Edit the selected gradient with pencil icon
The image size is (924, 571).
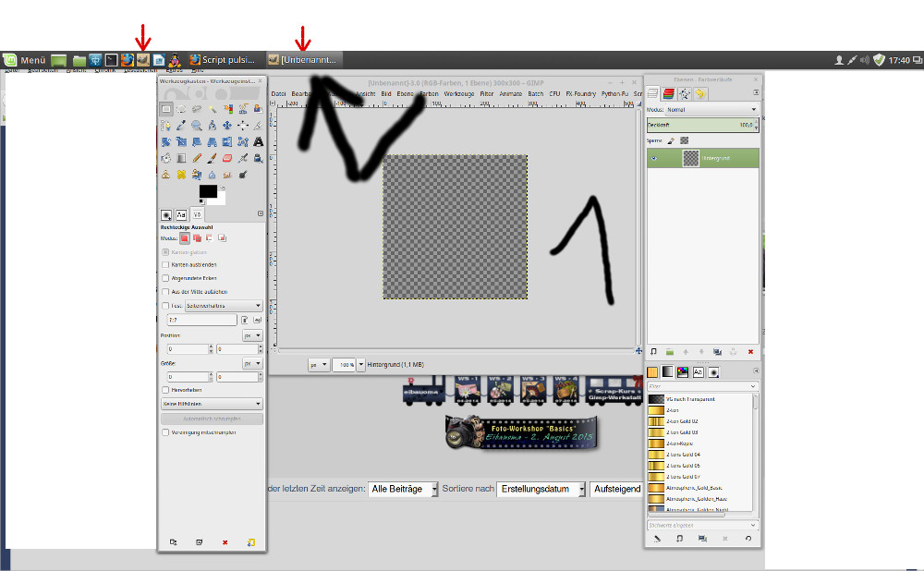(x=657, y=538)
